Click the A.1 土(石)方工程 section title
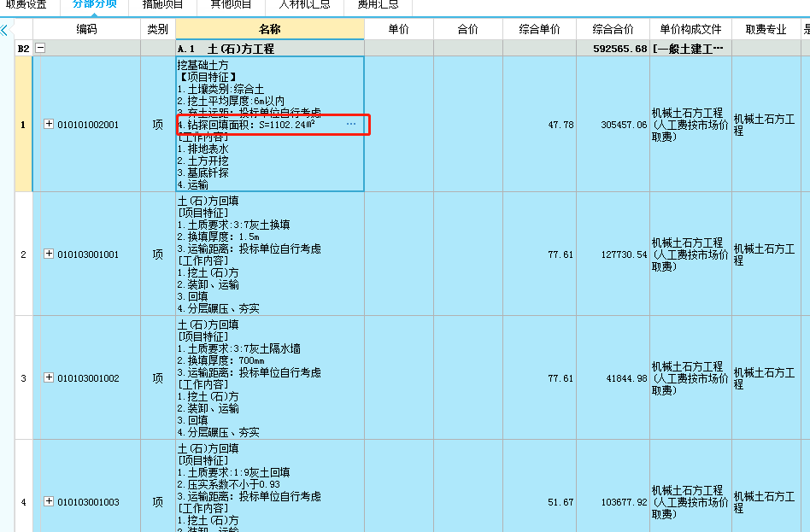 click(226, 49)
